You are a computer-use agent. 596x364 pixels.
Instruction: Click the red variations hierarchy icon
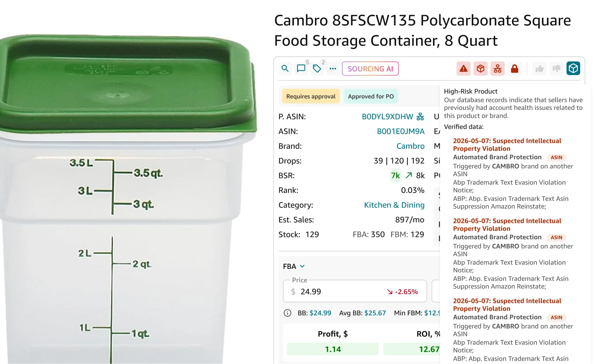(x=498, y=69)
